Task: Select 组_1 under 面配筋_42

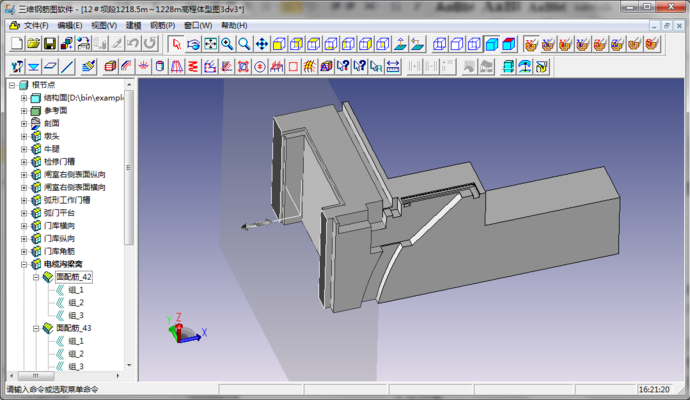Action: click(76, 290)
